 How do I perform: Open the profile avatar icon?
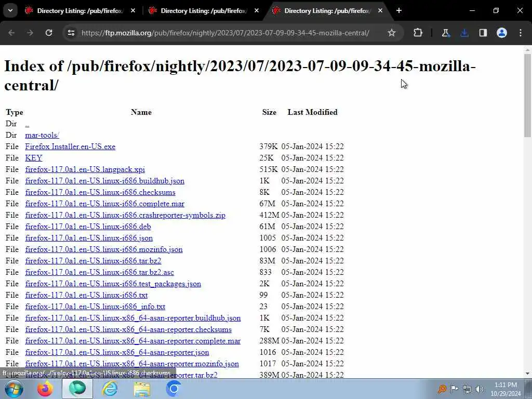502,33
